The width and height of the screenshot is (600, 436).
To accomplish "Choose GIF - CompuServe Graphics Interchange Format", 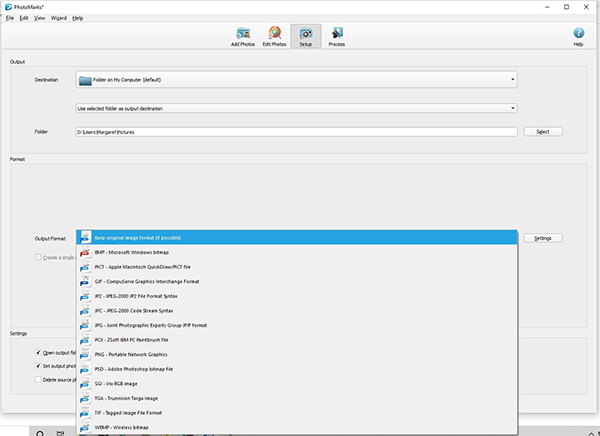I will [x=297, y=281].
